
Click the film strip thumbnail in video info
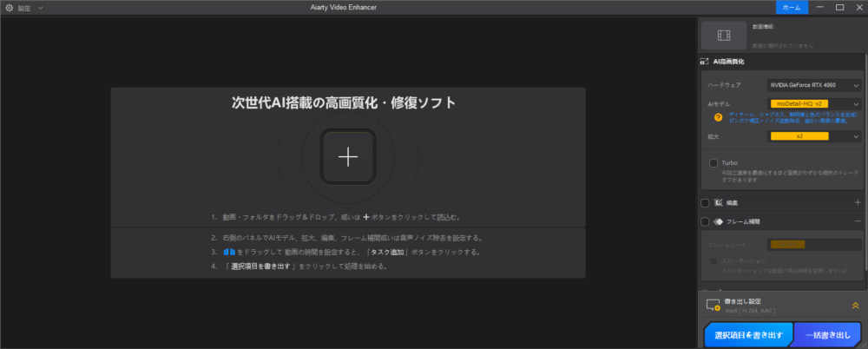tap(724, 36)
